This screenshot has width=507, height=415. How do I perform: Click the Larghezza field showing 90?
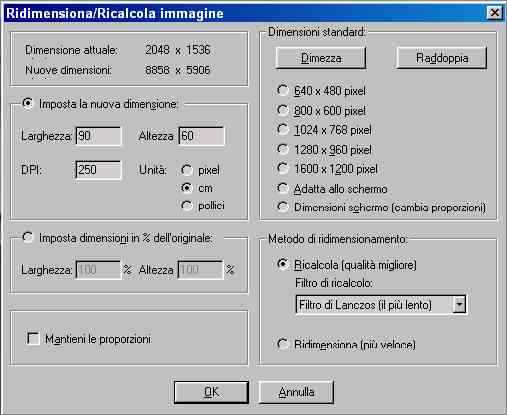pos(98,136)
